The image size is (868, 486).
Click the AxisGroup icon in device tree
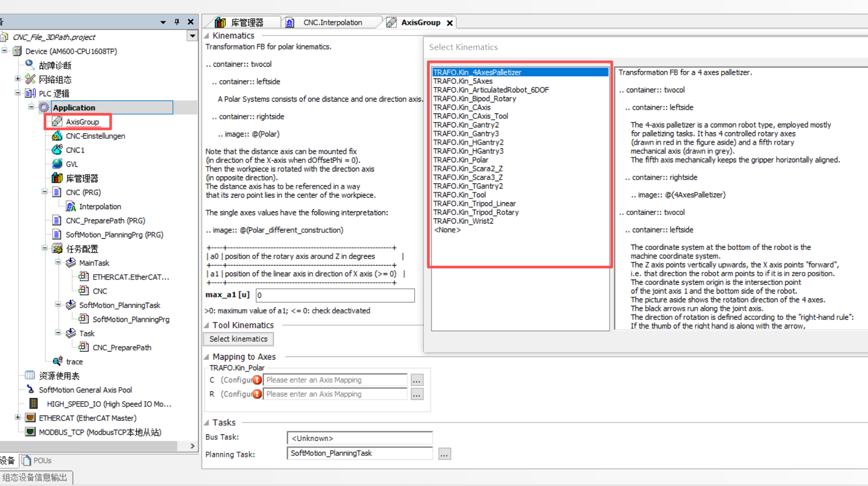click(x=57, y=122)
